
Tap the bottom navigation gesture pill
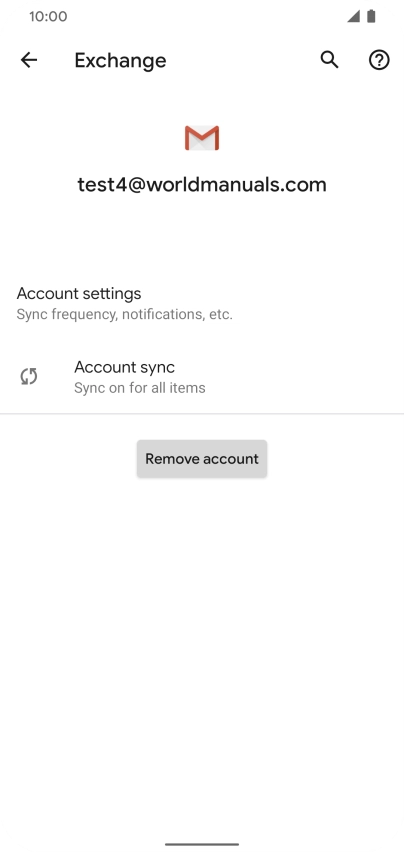pyautogui.click(x=202, y=844)
